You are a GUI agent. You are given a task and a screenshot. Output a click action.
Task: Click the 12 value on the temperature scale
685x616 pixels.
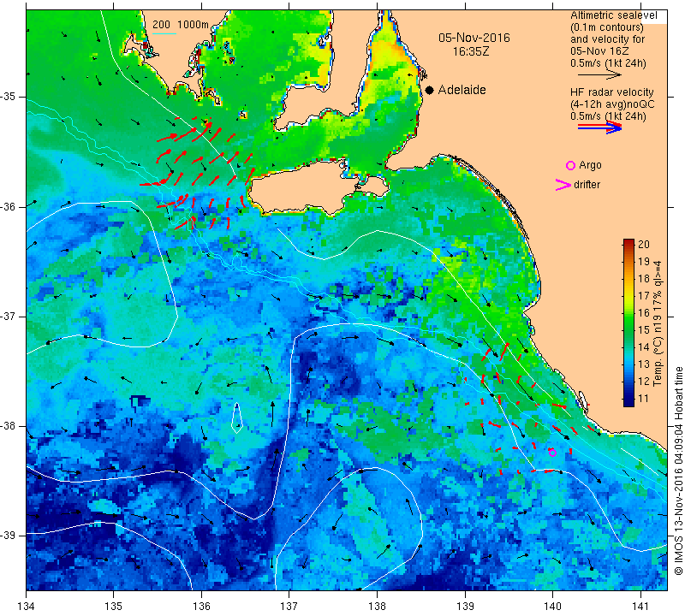point(644,381)
